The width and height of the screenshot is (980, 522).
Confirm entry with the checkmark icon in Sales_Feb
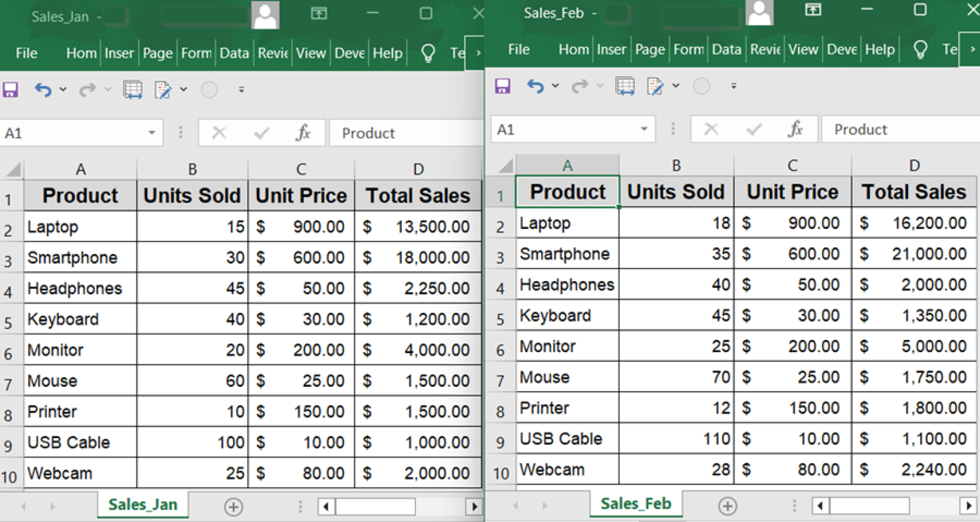coord(753,129)
